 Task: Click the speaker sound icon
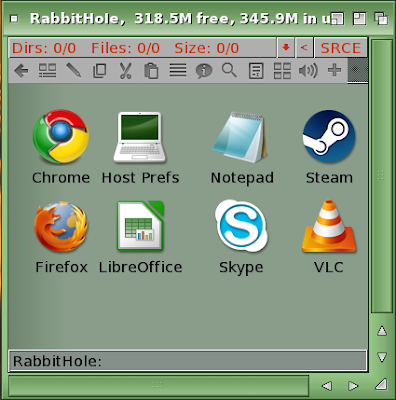point(308,71)
